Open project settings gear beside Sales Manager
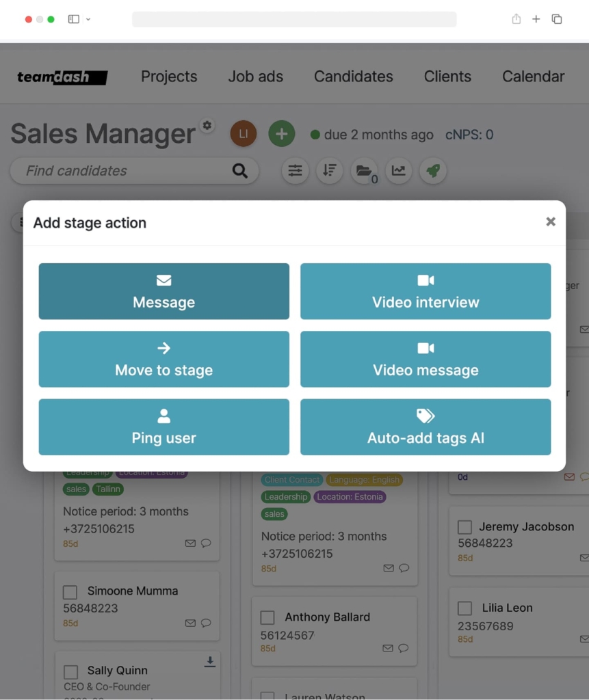 (207, 126)
